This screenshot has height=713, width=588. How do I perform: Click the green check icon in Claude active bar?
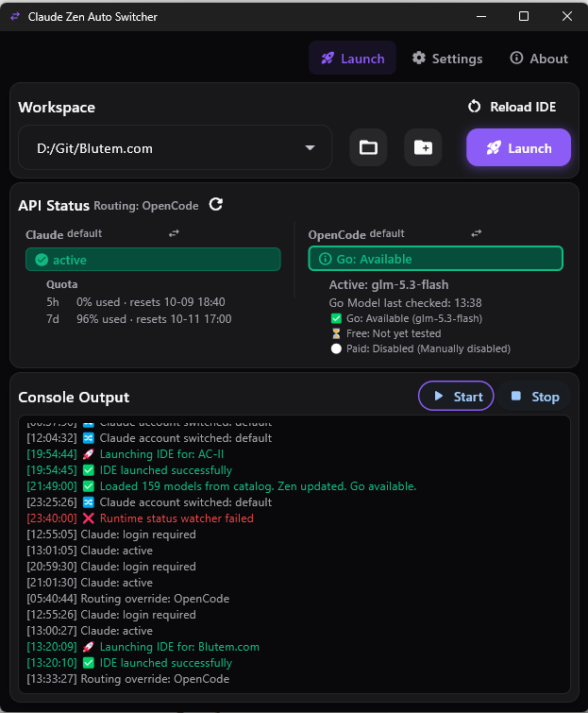tap(42, 260)
